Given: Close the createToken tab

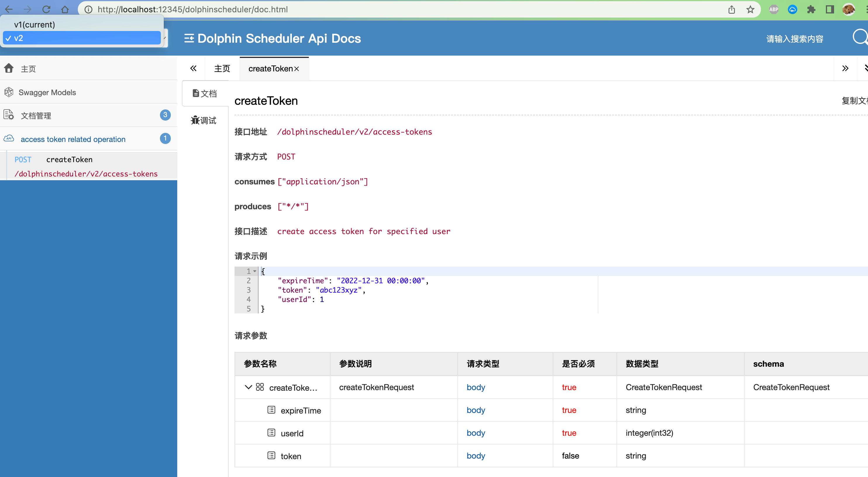Looking at the screenshot, I should tap(297, 69).
